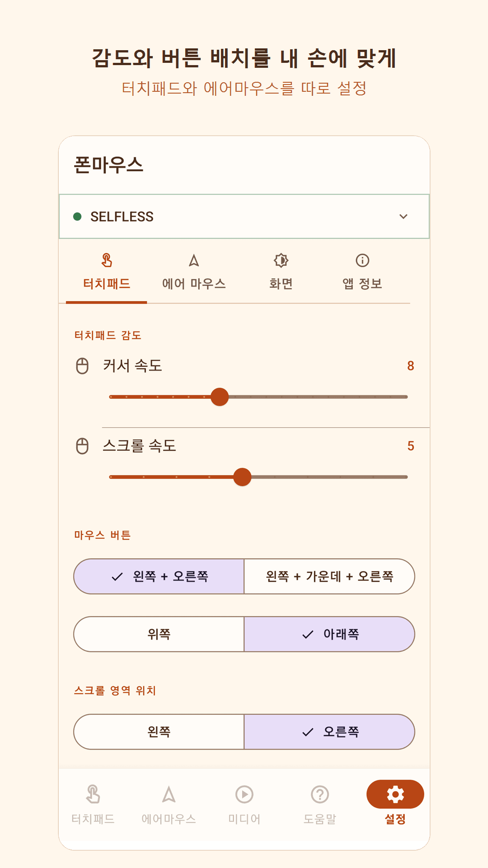The height and width of the screenshot is (868, 488).
Task: Click the mouse icon beside 커서 속도
Action: (82, 366)
